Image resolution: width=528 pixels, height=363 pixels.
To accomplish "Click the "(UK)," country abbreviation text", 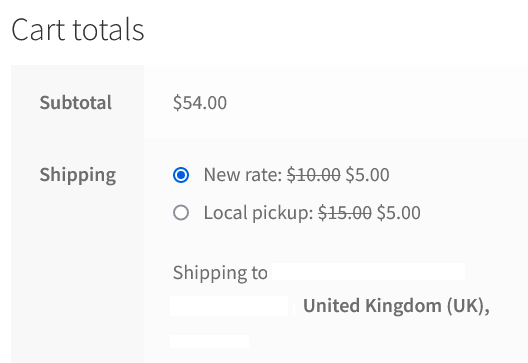I will [468, 306].
